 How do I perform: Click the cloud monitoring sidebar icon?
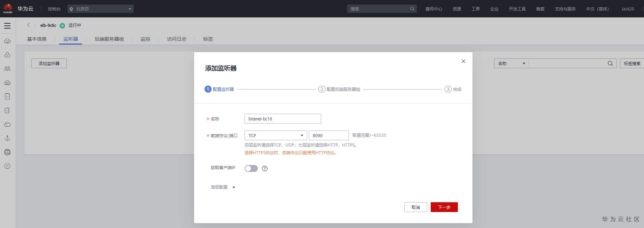[7, 124]
